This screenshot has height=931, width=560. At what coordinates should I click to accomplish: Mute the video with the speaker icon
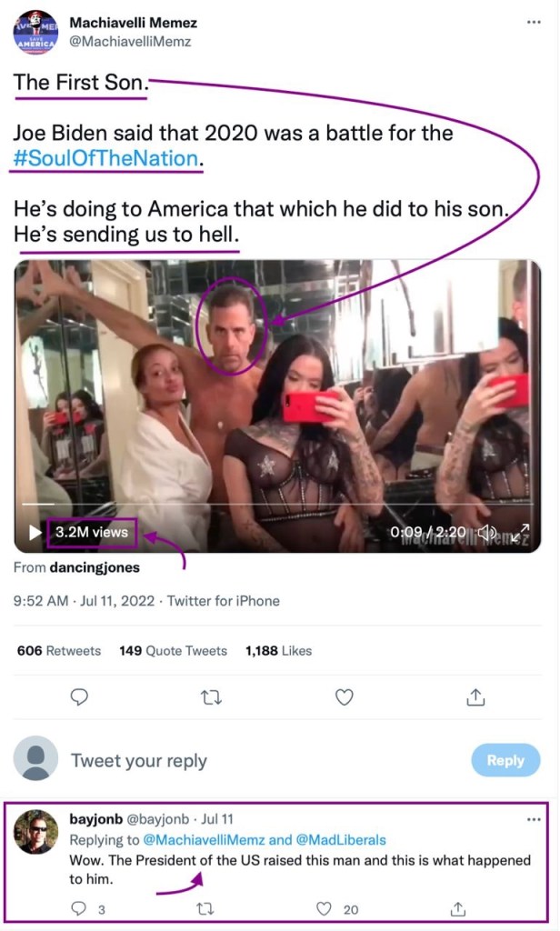pos(487,533)
